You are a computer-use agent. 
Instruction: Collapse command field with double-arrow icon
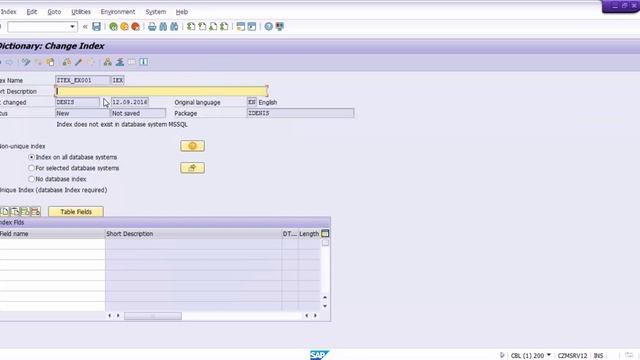coord(85,27)
